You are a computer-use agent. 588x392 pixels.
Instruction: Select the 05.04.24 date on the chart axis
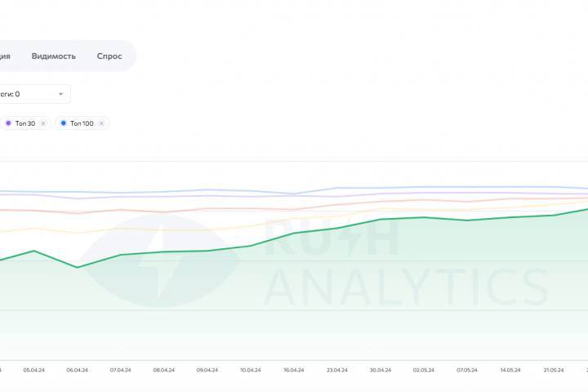tap(33, 370)
